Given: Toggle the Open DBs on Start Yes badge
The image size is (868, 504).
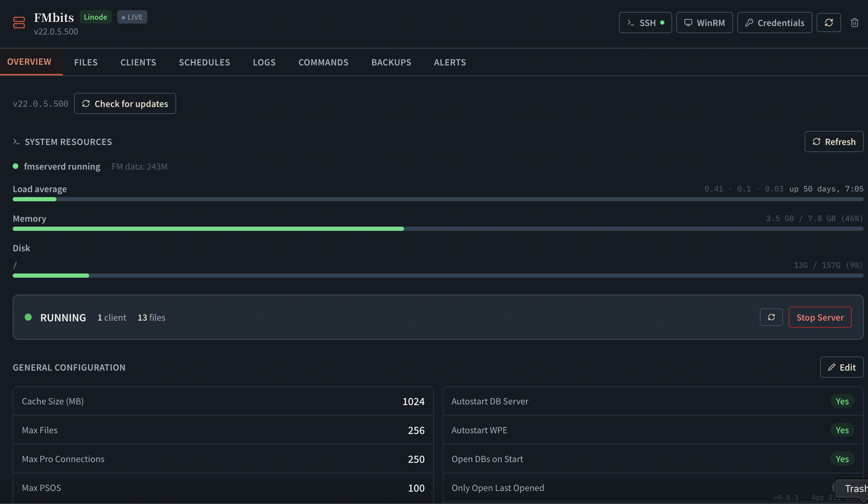Looking at the screenshot, I should 842,459.
